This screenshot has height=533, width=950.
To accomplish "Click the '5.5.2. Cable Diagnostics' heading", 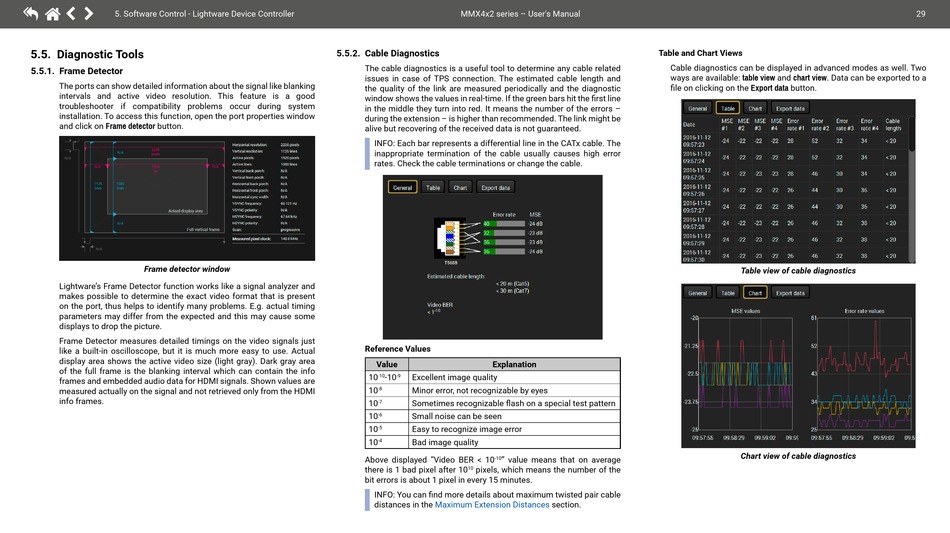I will pos(388,53).
